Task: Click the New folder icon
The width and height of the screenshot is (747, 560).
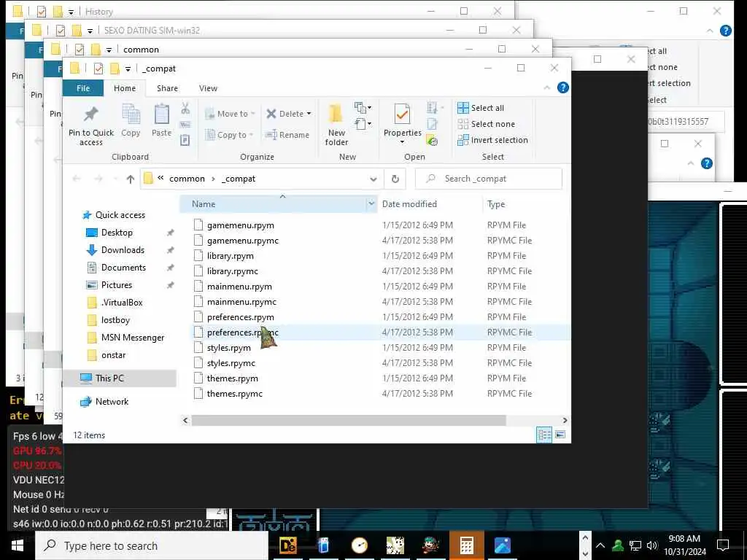Action: [x=336, y=113]
